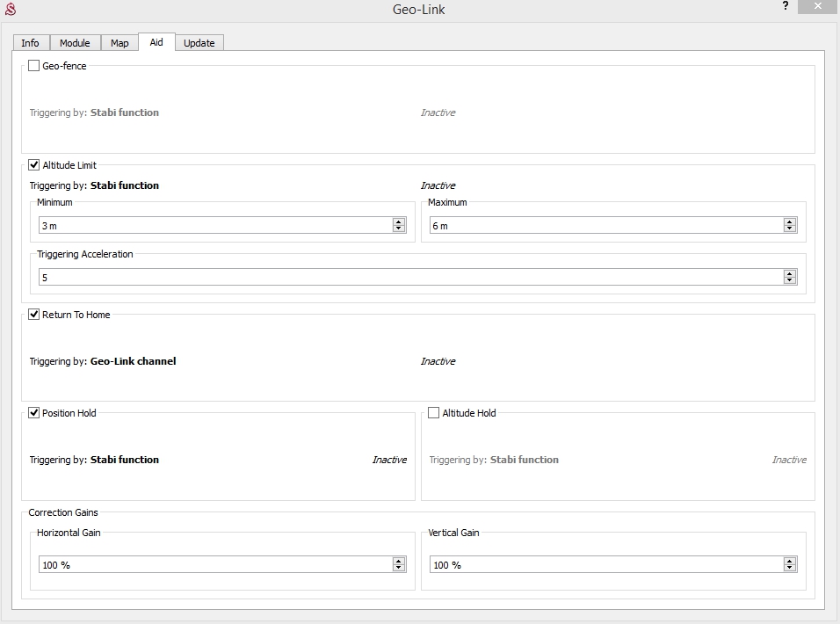Enable the Geo-fence checkbox
Screen dimensions: 840x624
34,66
